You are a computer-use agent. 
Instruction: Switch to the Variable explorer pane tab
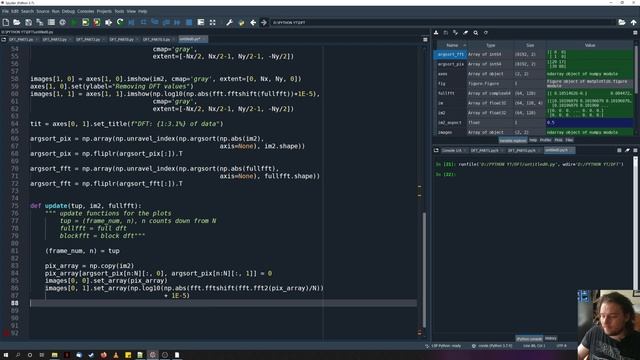(513, 140)
